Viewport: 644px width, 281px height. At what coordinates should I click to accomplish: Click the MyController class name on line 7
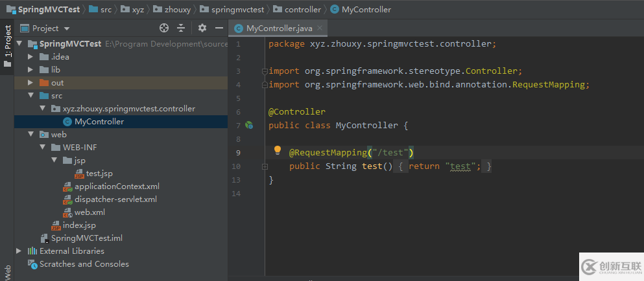367,125
